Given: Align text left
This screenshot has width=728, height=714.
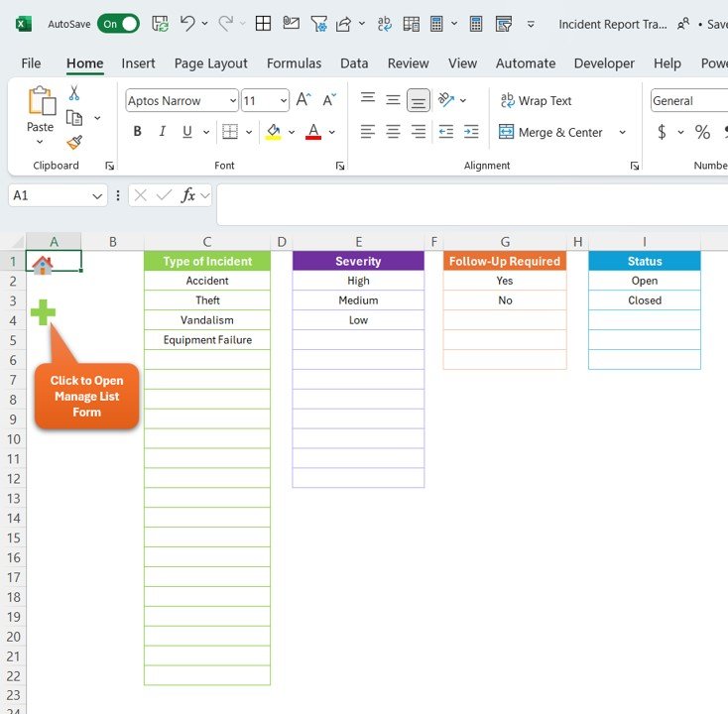Looking at the screenshot, I should pos(368,132).
